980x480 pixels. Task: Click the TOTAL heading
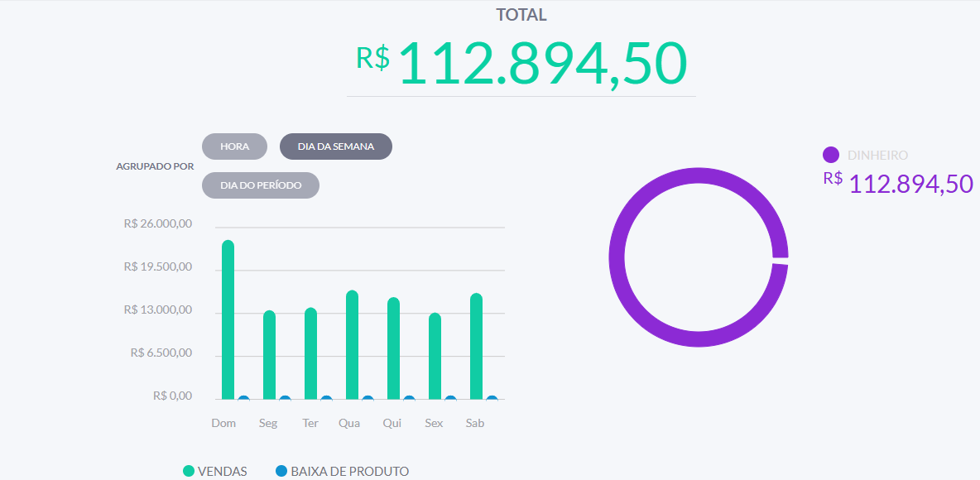point(521,15)
